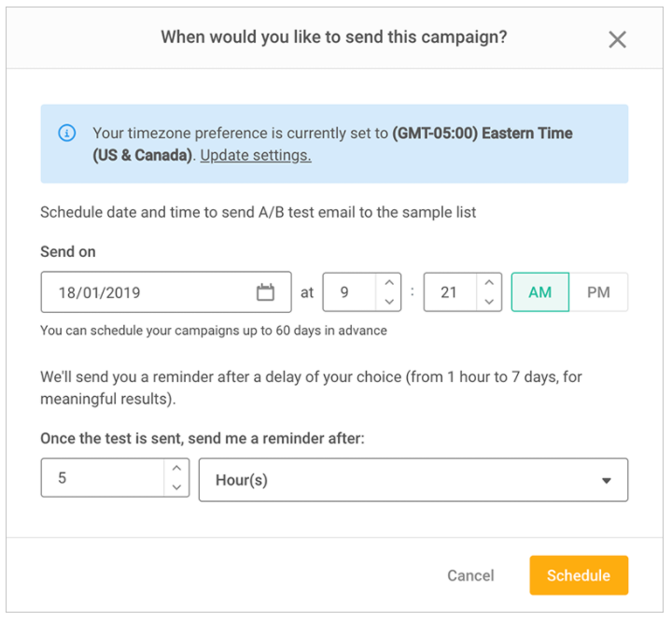
Task: Select AM for send time
Action: coord(539,292)
